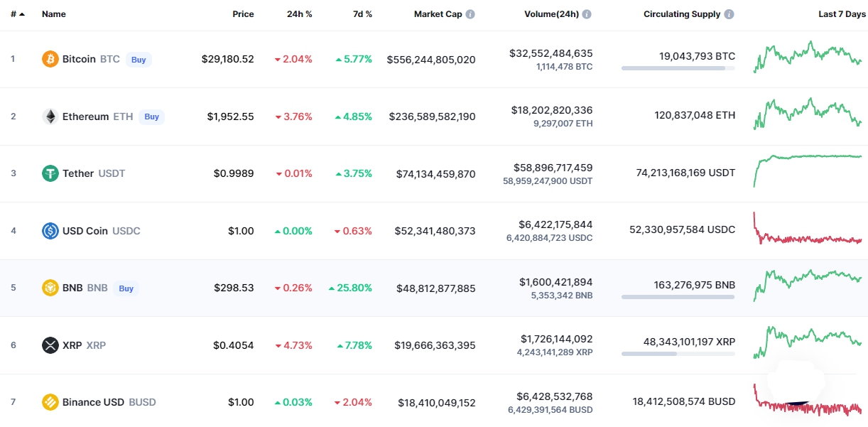Click Bitcoin price $29,180.52

(x=227, y=59)
